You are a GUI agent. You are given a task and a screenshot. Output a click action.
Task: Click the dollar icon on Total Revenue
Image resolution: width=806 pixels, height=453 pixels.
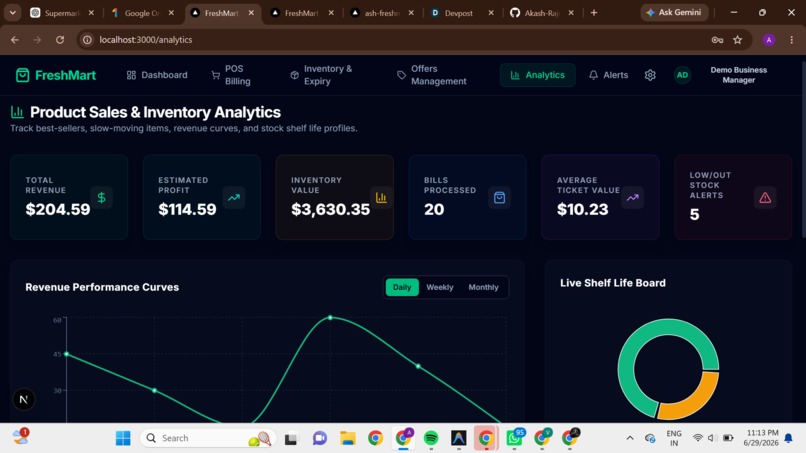102,197
